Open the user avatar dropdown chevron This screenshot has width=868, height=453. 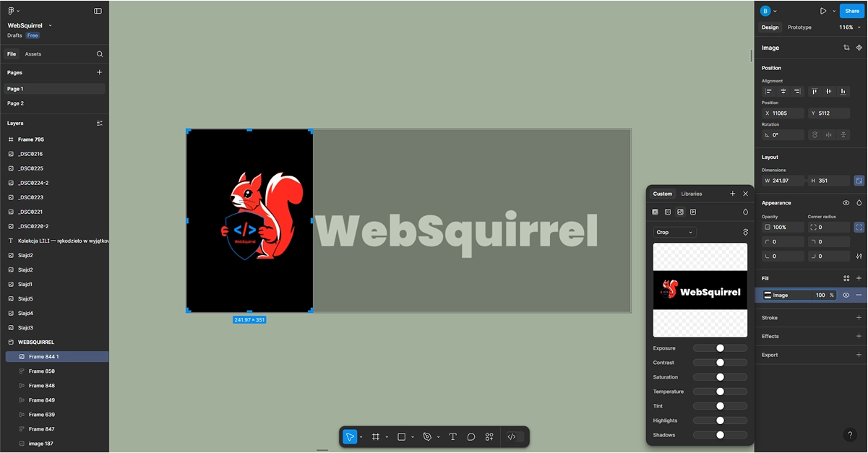point(775,11)
